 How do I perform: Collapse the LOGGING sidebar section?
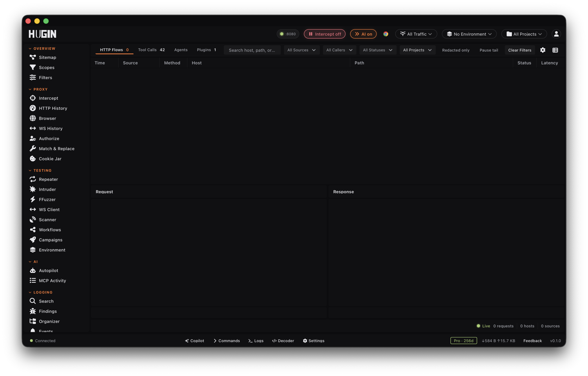(41, 292)
